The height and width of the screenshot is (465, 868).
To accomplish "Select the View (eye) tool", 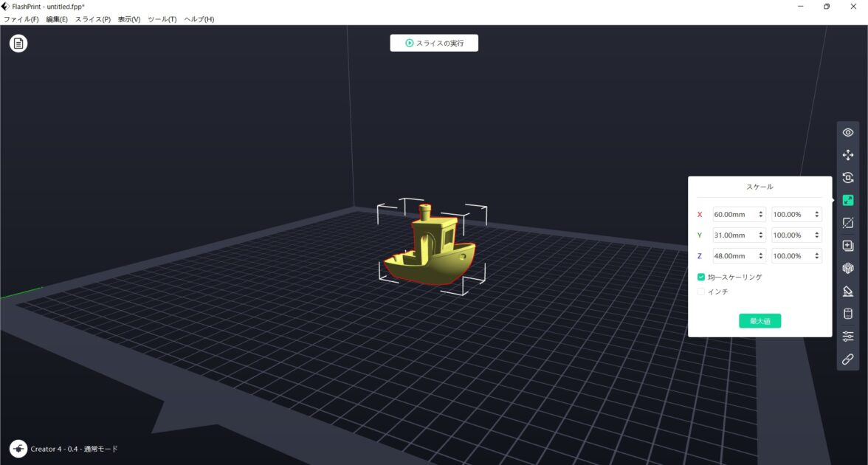I will pyautogui.click(x=848, y=133).
